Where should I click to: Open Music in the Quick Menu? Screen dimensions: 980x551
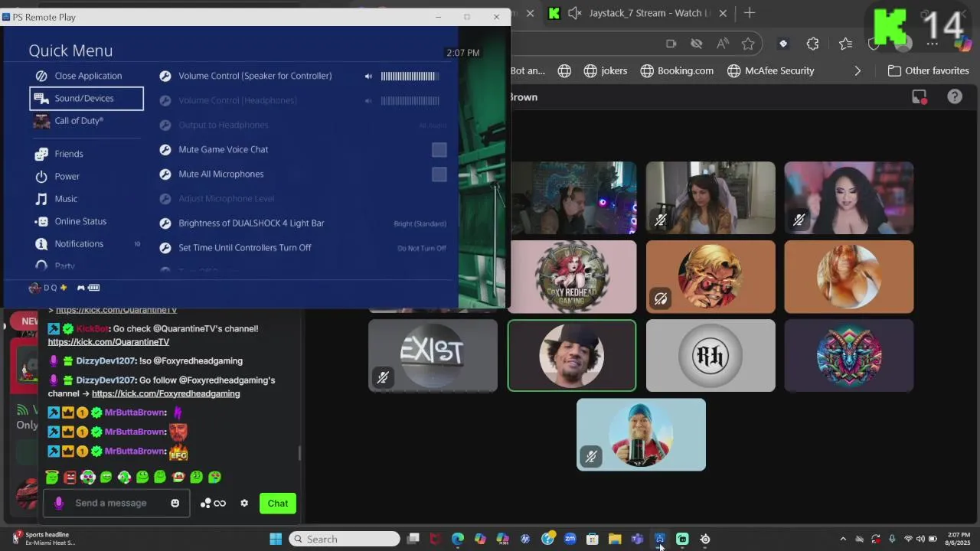click(x=66, y=199)
